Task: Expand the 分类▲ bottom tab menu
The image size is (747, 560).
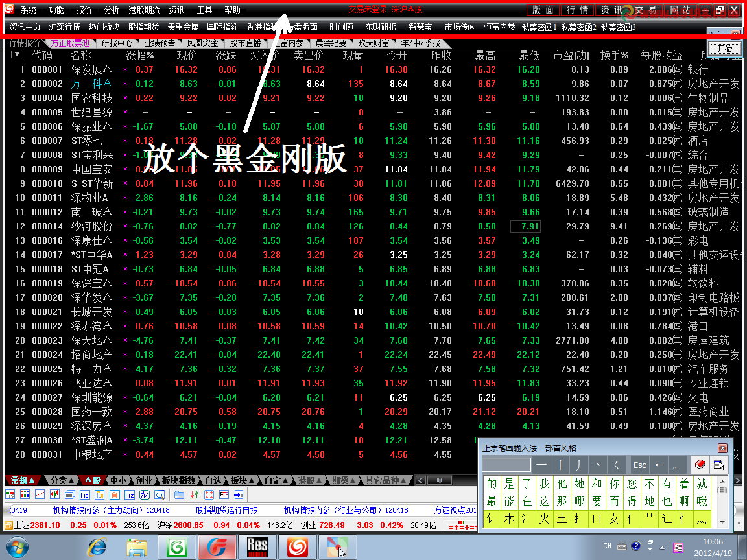Action: click(x=62, y=480)
